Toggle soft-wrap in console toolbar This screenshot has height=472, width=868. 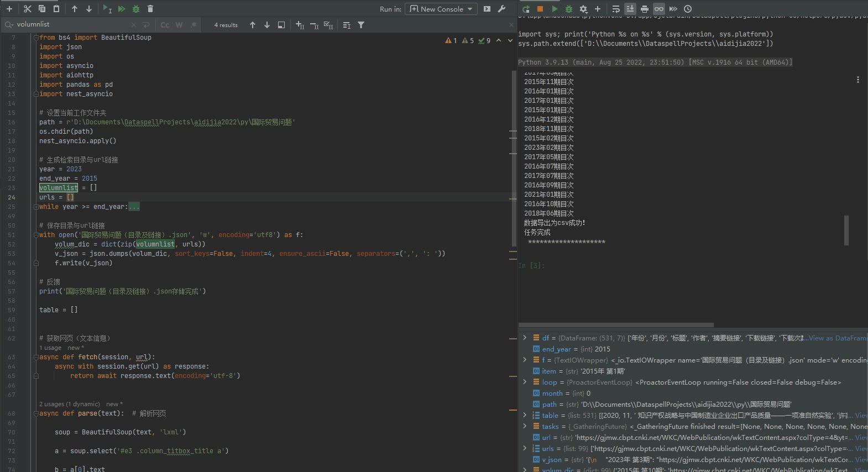click(x=616, y=9)
